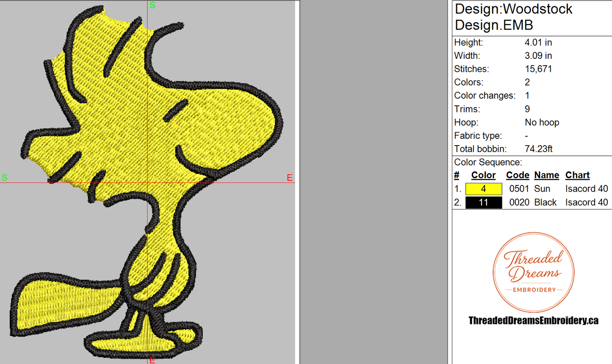Click the Hoop value No hoop
The width and height of the screenshot is (612, 364).
click(542, 122)
